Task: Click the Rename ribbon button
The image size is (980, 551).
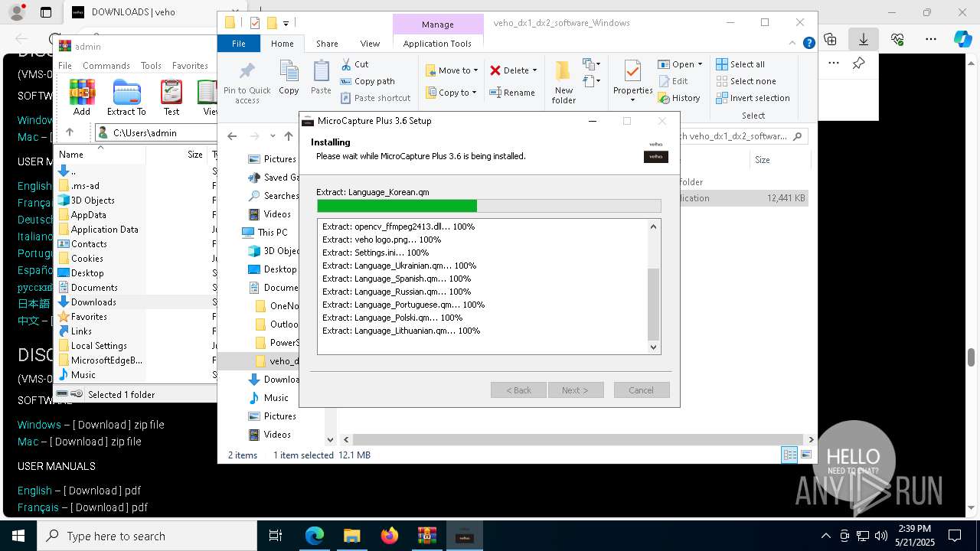Action: coord(512,93)
